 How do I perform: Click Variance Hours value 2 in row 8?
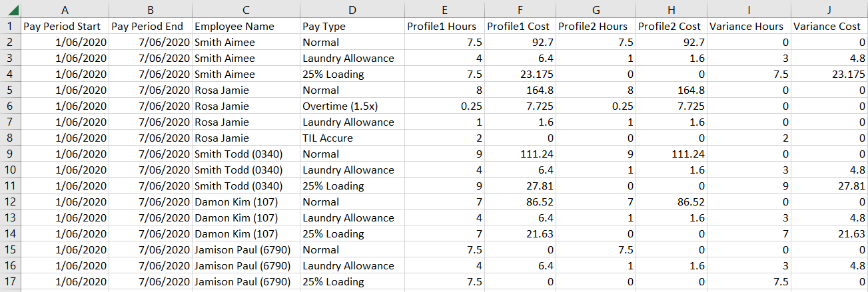pos(748,138)
